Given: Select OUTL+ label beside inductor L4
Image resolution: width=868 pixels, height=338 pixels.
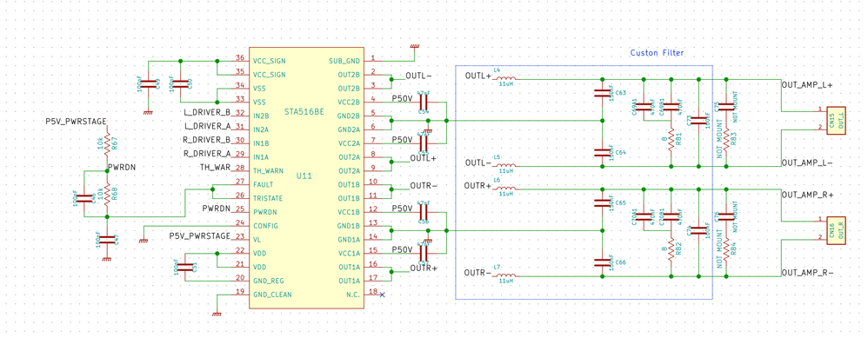Looking at the screenshot, I should (478, 76).
